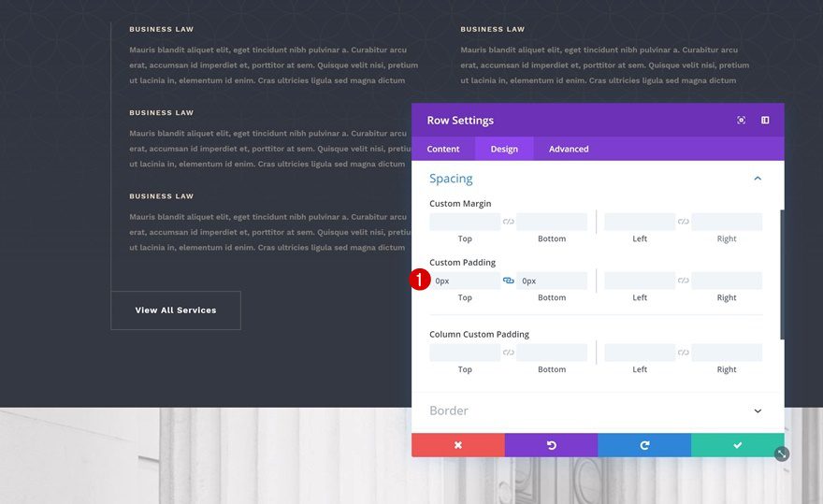Select the Design tab
The height and width of the screenshot is (504, 823).
click(x=504, y=149)
